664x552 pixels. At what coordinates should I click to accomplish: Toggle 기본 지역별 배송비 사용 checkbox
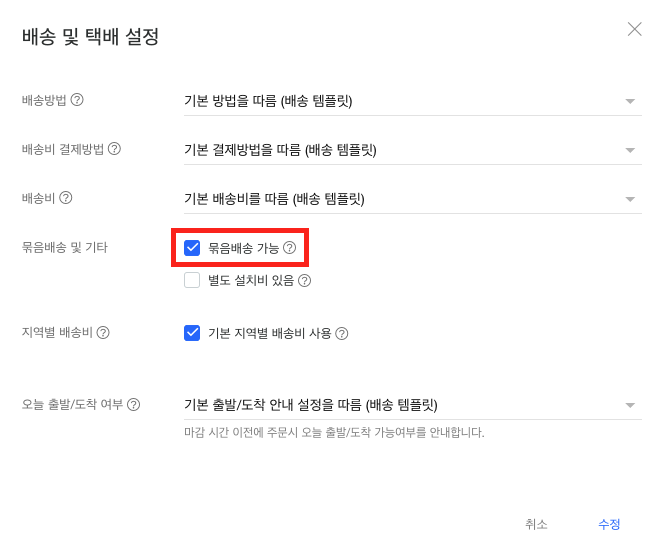pos(192,334)
